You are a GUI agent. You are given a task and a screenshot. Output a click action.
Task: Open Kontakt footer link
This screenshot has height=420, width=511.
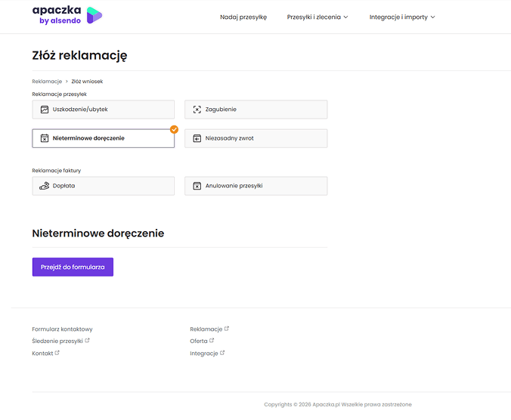42,354
